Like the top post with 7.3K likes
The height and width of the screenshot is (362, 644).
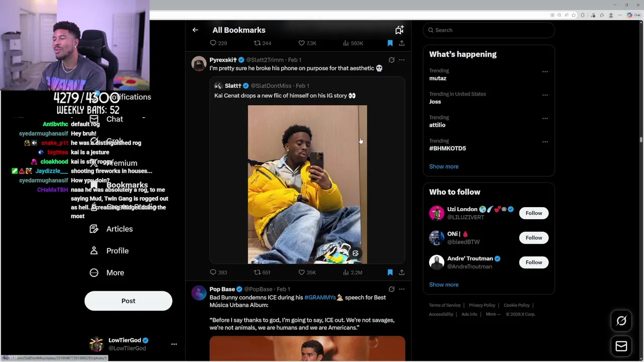[307, 43]
